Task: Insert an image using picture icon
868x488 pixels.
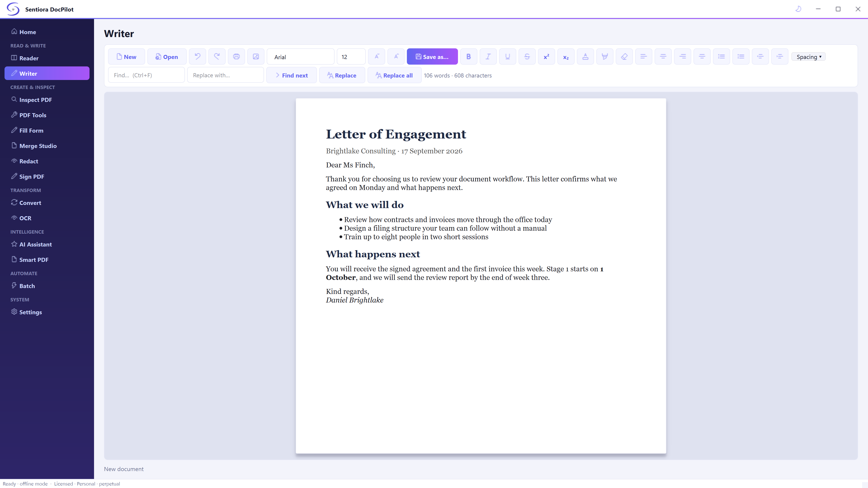Action: (256, 56)
